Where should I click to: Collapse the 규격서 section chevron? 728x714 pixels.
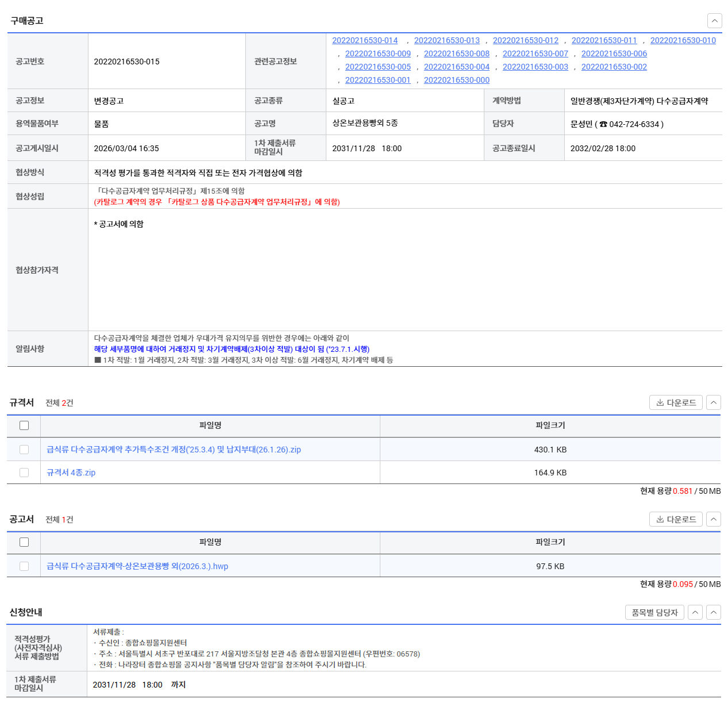[713, 402]
